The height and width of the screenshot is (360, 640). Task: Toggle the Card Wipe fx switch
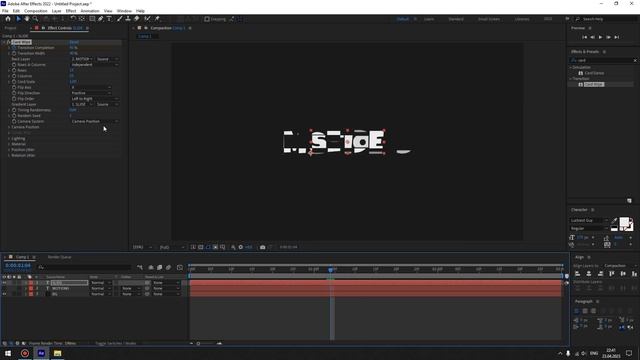8,42
